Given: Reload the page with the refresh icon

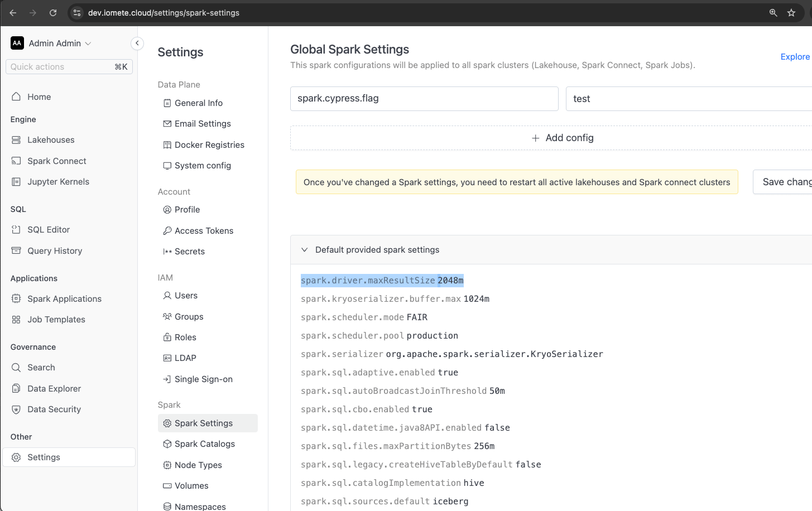Looking at the screenshot, I should click(53, 13).
